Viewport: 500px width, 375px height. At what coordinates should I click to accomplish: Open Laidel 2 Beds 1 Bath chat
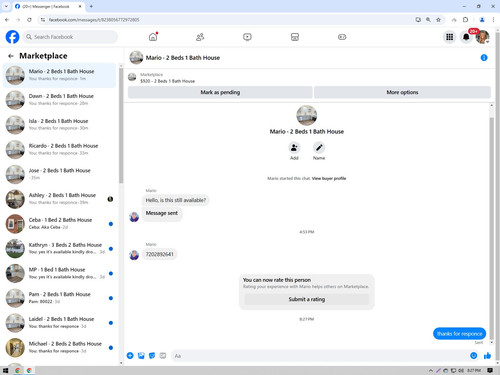pyautogui.click(x=59, y=323)
